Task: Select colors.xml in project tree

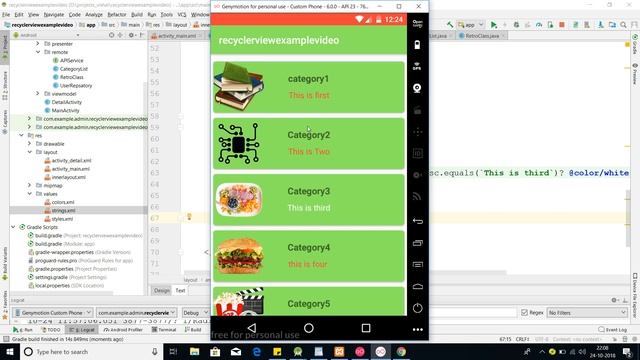Action: tap(63, 202)
